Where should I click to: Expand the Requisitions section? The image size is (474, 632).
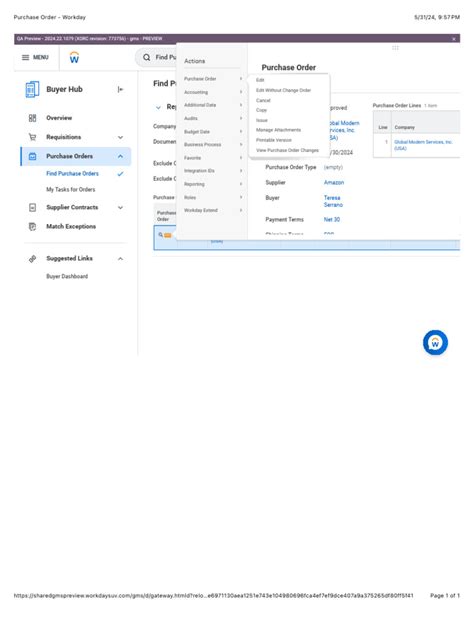point(121,137)
